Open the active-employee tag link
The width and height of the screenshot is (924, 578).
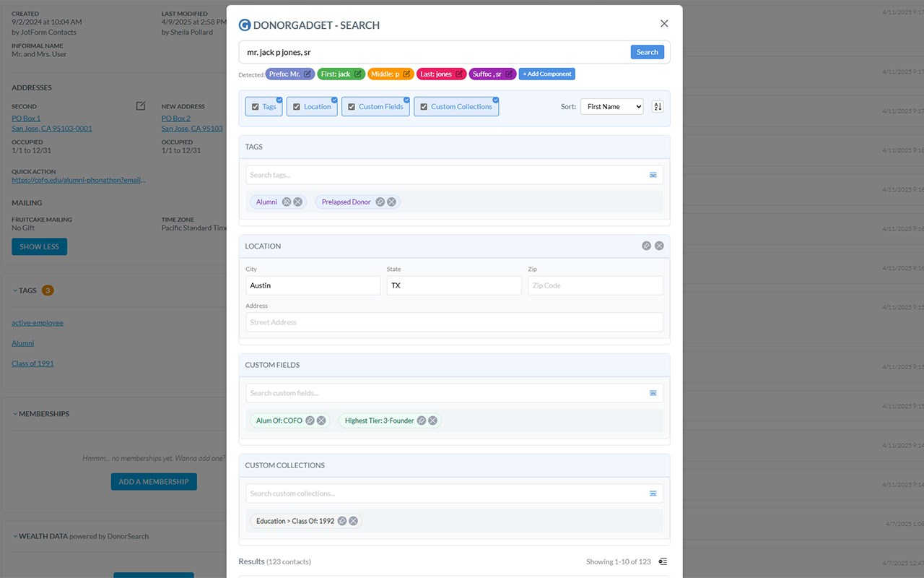click(x=38, y=323)
